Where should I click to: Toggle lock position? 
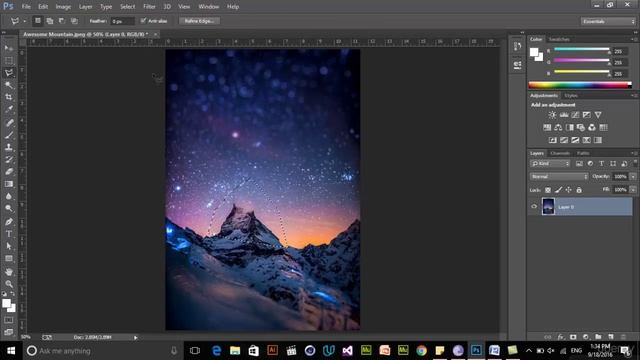(x=569, y=190)
